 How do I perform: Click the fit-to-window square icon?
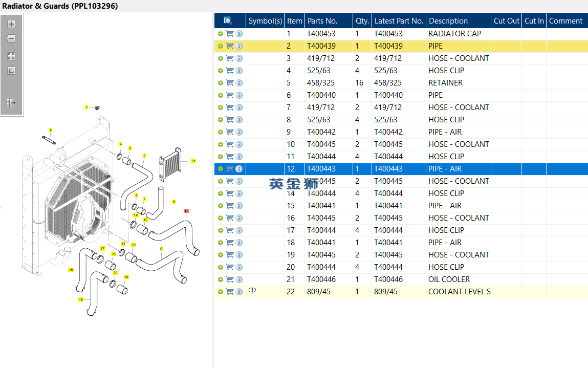[11, 71]
